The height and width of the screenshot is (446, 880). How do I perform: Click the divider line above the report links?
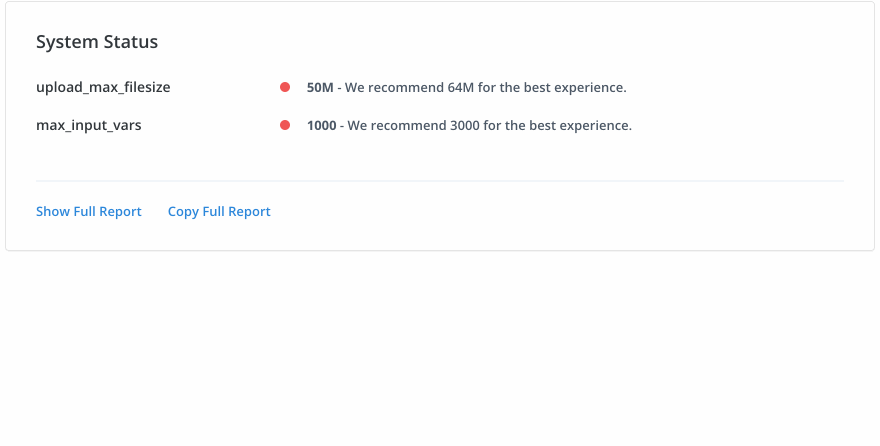(440, 181)
